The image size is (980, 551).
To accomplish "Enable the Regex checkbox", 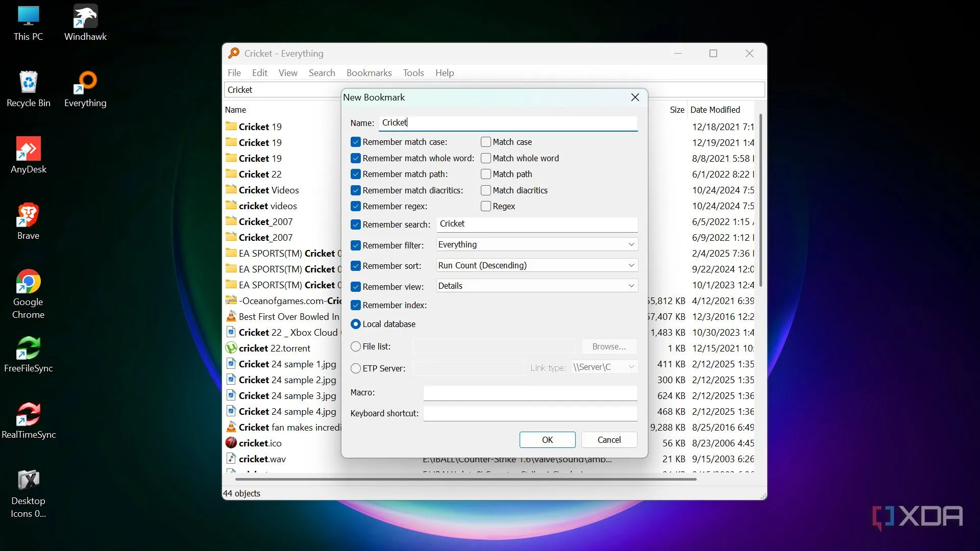I will tap(486, 206).
